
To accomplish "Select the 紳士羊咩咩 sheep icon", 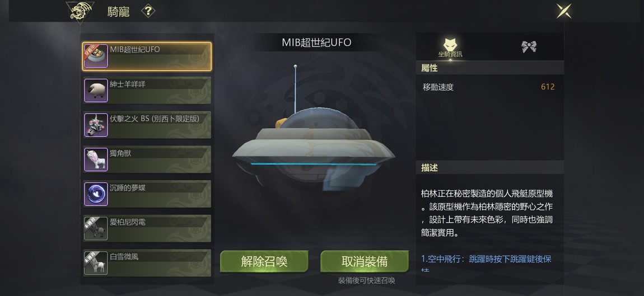I will (96, 90).
